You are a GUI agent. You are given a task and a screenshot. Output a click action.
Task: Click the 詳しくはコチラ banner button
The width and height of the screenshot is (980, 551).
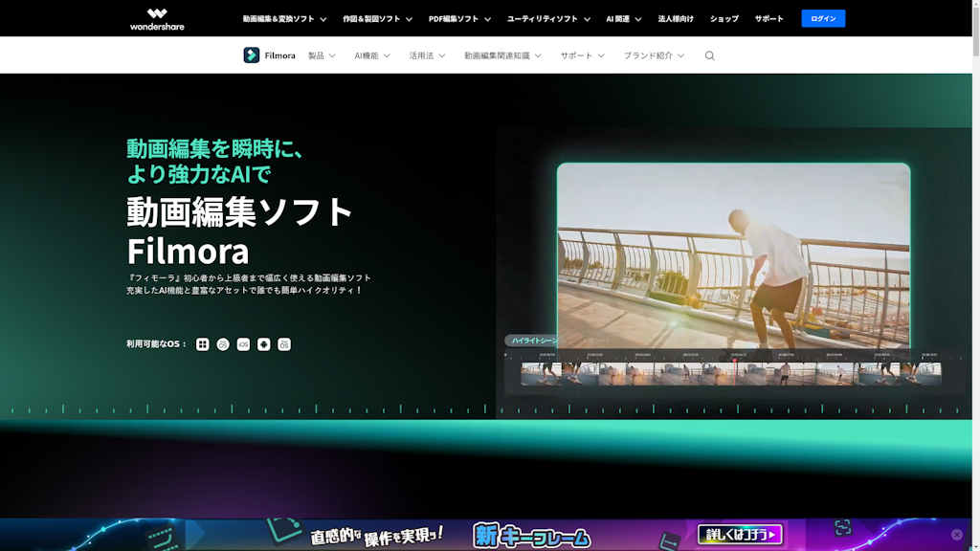[740, 535]
